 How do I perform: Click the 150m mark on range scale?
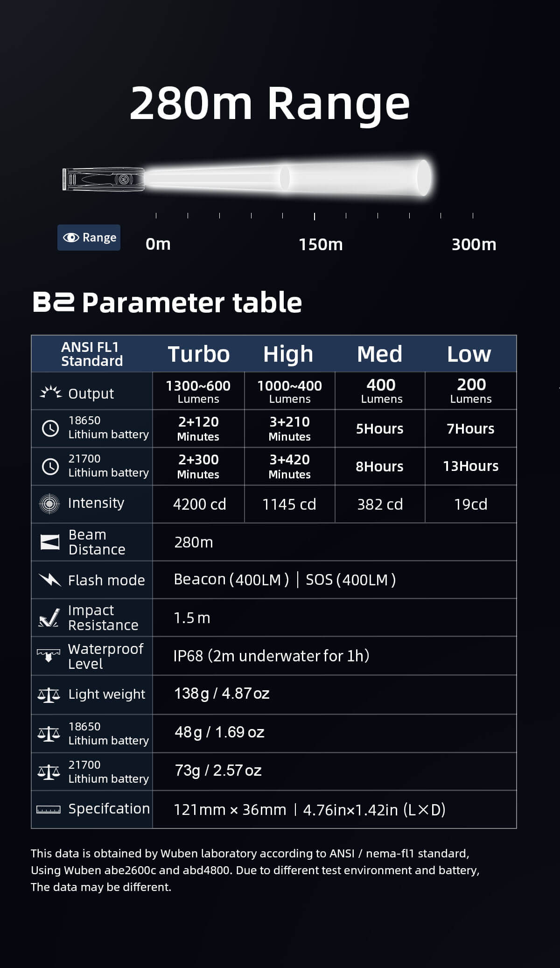321,244
